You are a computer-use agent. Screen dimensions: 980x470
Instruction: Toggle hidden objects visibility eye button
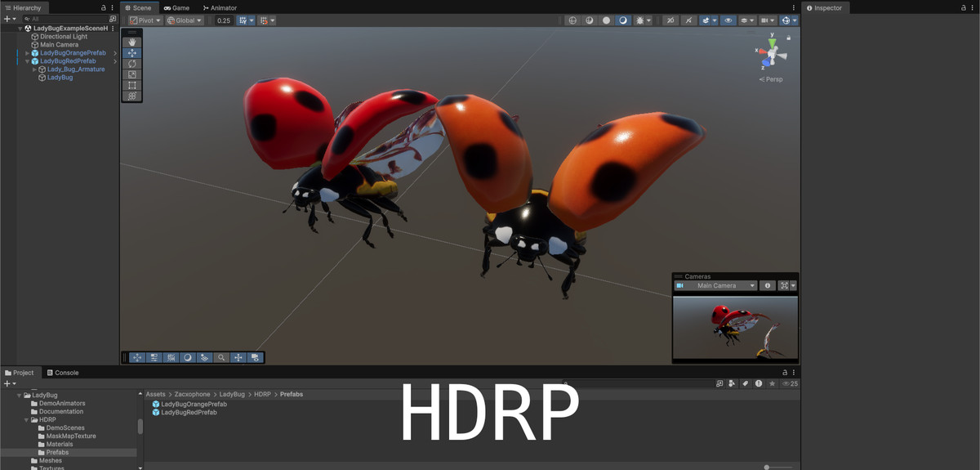[728, 20]
